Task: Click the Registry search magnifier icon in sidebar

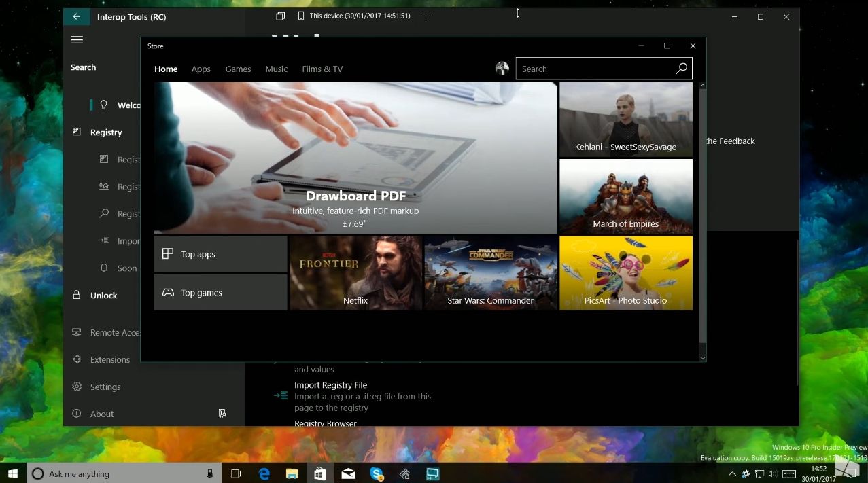Action: (x=104, y=214)
